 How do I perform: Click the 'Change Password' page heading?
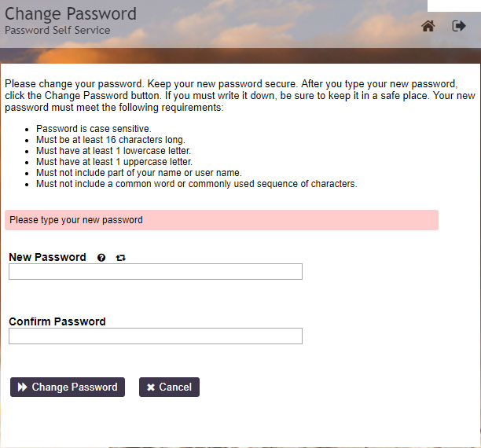(x=71, y=14)
